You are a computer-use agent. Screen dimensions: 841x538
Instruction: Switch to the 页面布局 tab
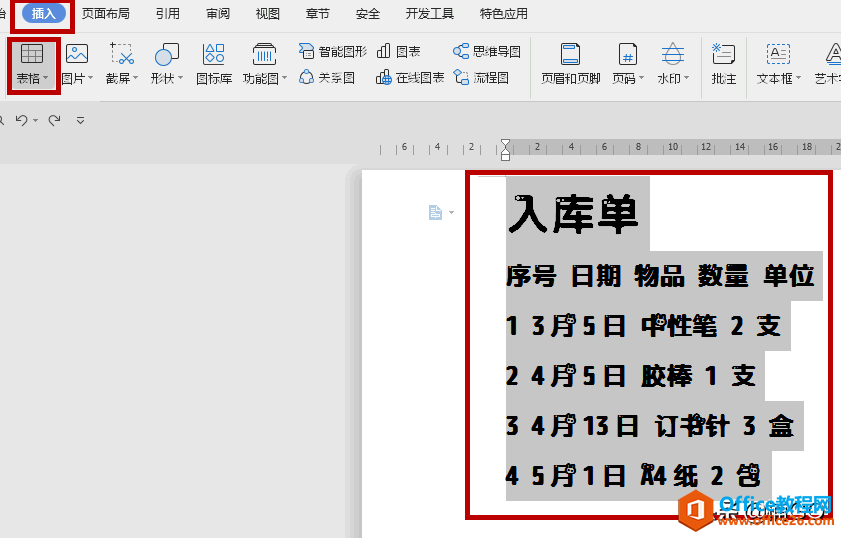click(106, 13)
